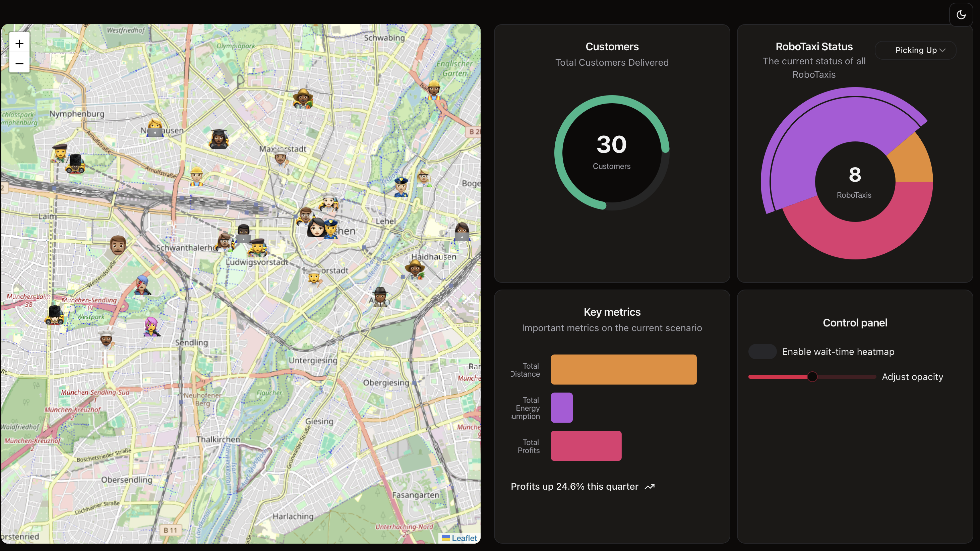Toggle dark mode moon icon

pyautogui.click(x=961, y=15)
